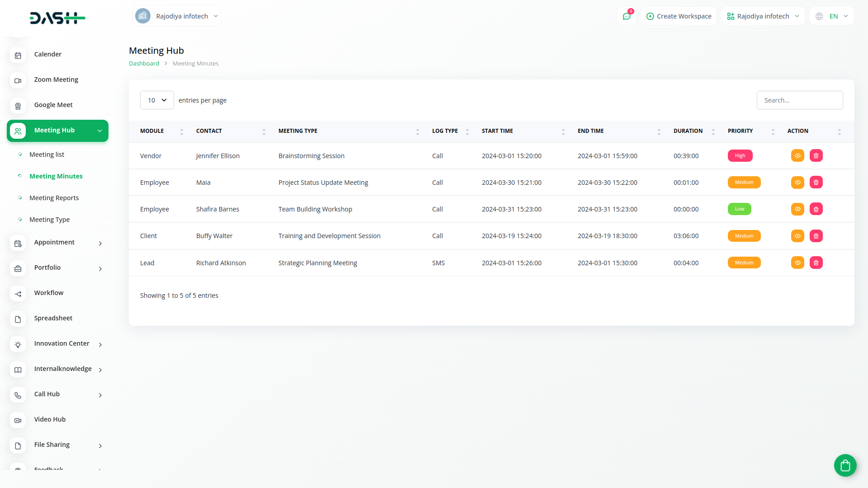Open Workflow from the sidebar
Viewport: 868px width, 488px height.
pos(49,293)
